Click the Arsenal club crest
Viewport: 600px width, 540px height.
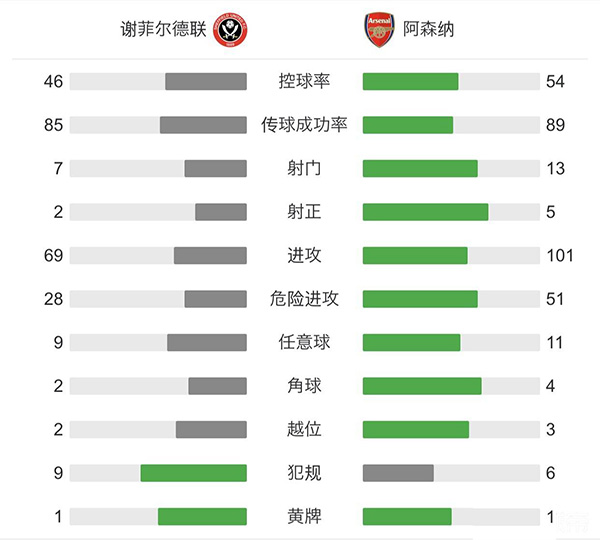click(379, 31)
